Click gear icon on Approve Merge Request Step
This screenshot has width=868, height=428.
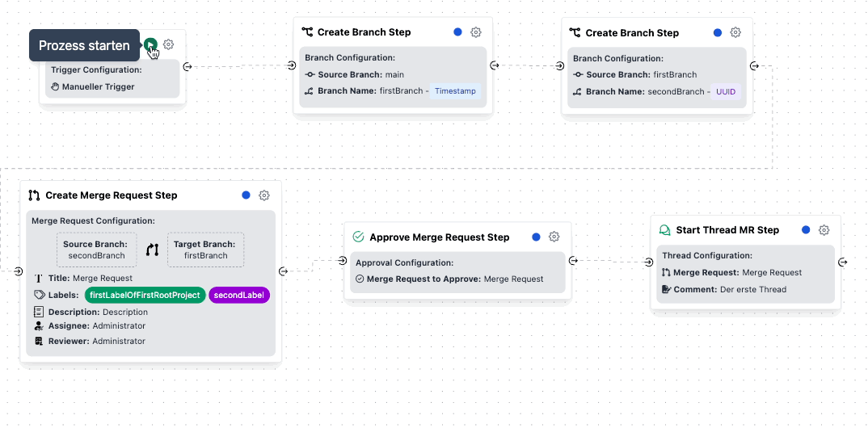[554, 237]
